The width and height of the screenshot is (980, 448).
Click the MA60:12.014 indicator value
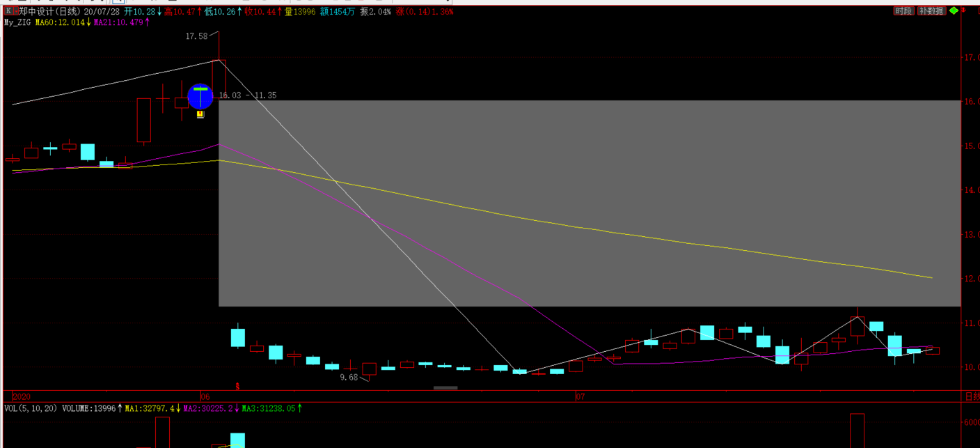pos(60,22)
